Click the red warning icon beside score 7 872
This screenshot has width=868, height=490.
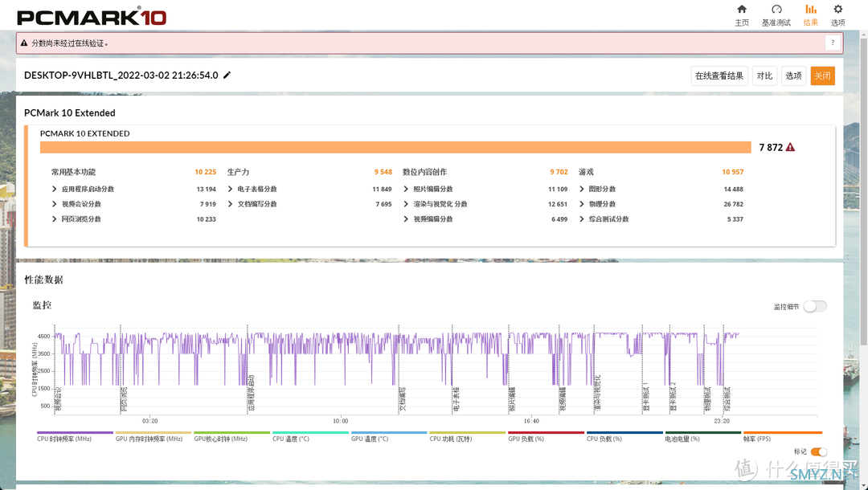(790, 148)
